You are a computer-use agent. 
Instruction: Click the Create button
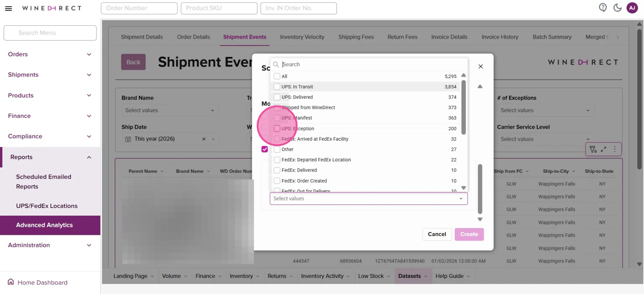[469, 234]
